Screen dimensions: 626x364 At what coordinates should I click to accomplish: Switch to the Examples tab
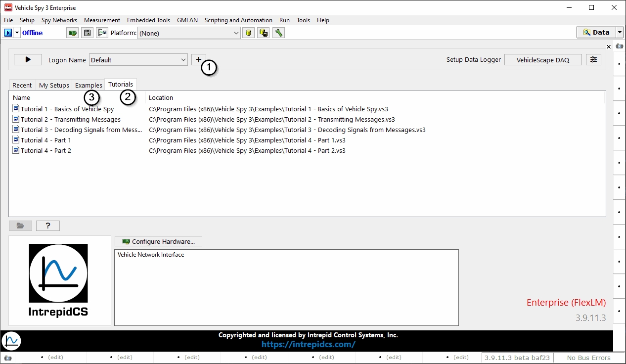click(89, 85)
